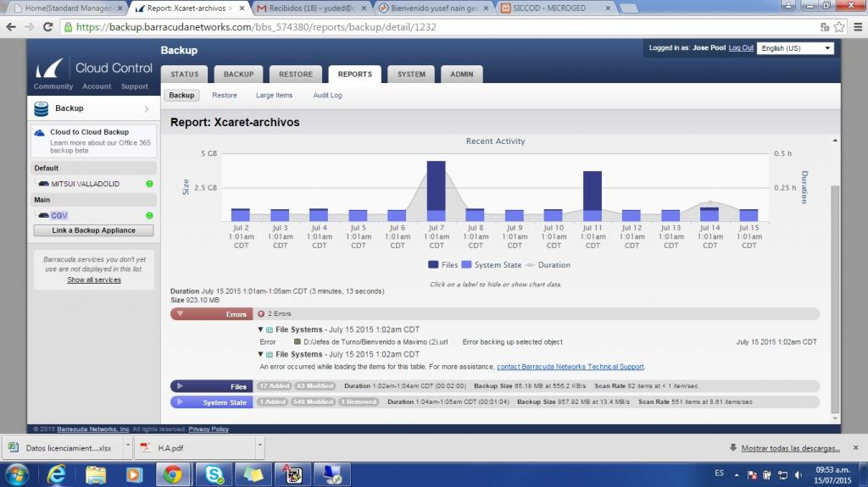Open the ADMIN tab

click(x=462, y=75)
